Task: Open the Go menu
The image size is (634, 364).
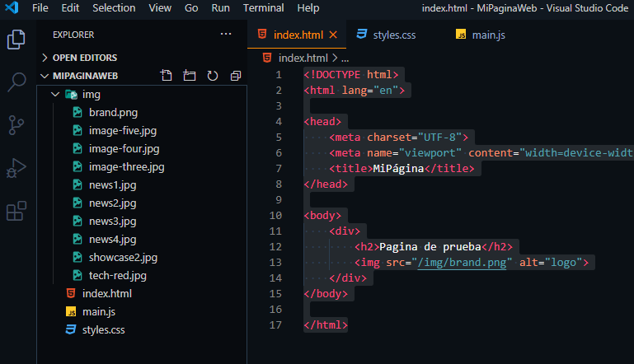Action: pos(190,8)
